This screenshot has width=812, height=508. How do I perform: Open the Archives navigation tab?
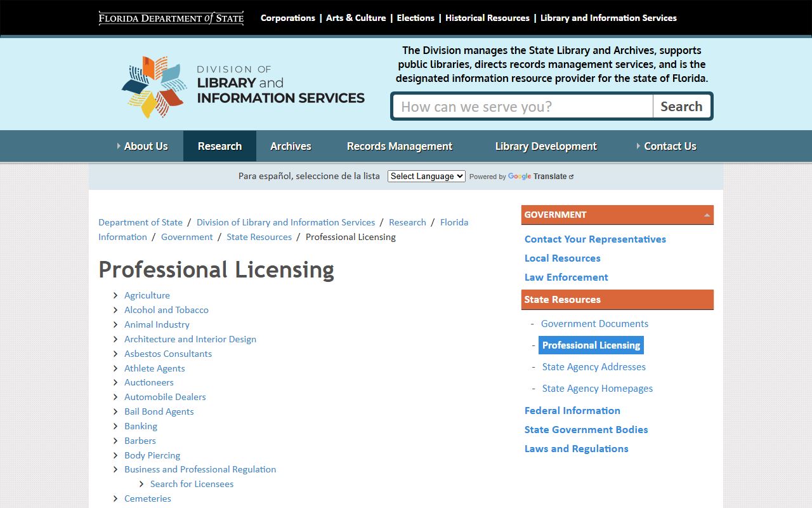(291, 146)
